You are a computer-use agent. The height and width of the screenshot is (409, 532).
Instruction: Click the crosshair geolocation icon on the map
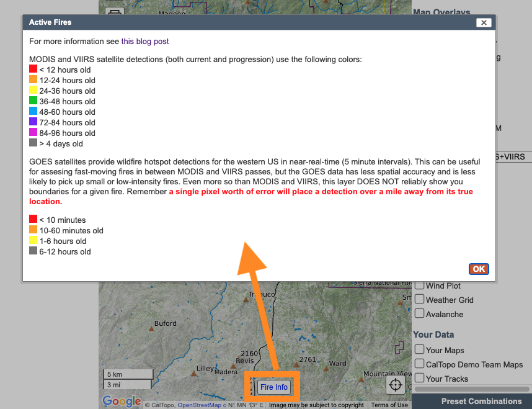396,385
